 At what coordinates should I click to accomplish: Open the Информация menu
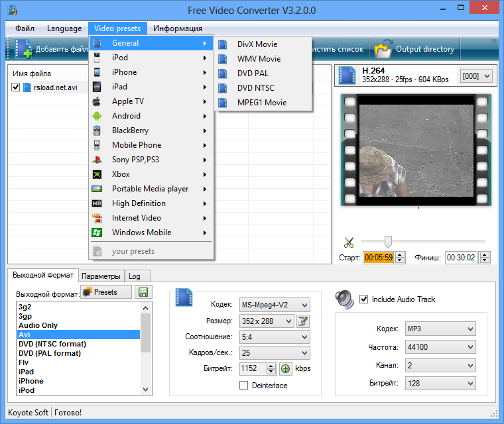point(178,28)
